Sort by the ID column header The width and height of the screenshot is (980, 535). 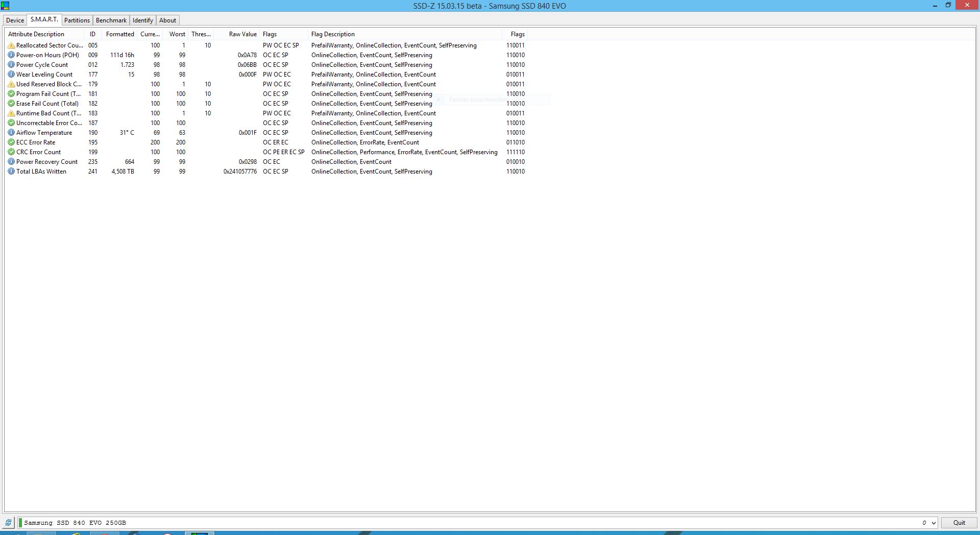pos(92,34)
